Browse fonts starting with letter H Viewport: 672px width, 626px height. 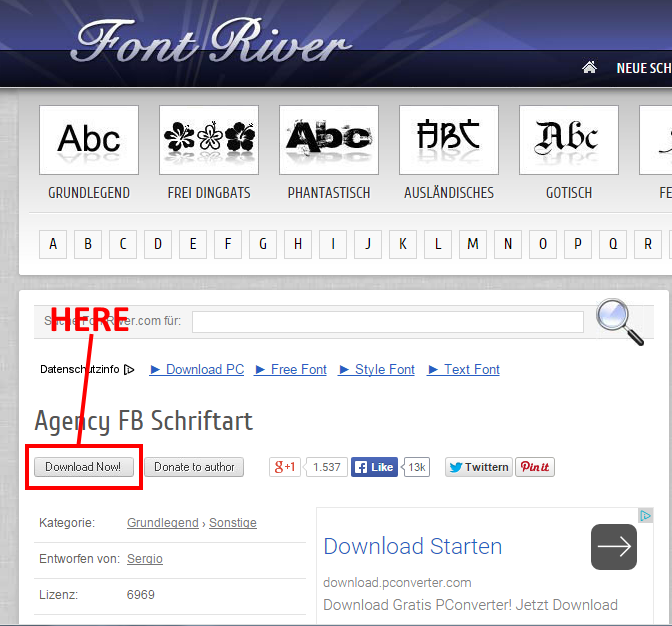coord(298,244)
